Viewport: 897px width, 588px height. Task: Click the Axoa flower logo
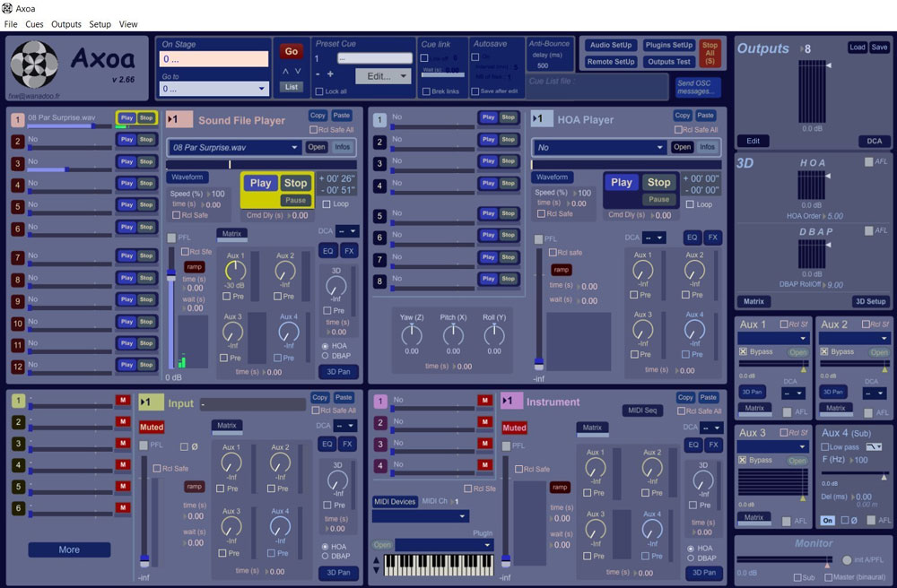tap(35, 66)
